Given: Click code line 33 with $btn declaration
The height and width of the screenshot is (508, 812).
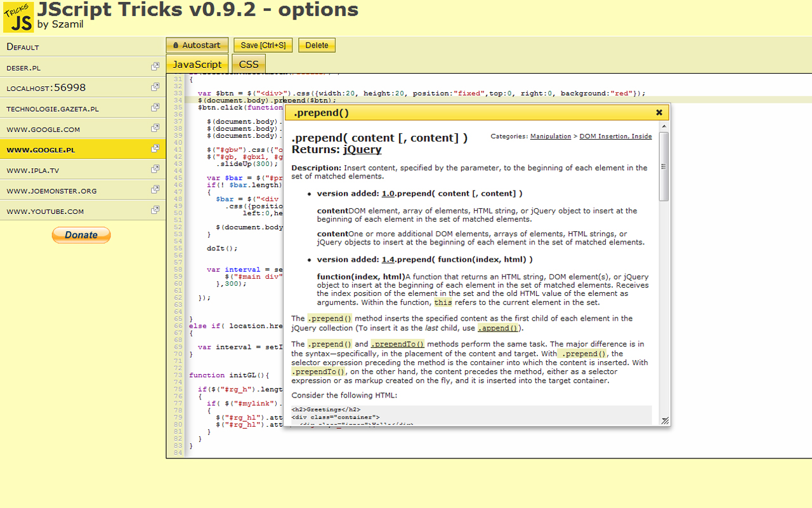Looking at the screenshot, I should click(421, 93).
